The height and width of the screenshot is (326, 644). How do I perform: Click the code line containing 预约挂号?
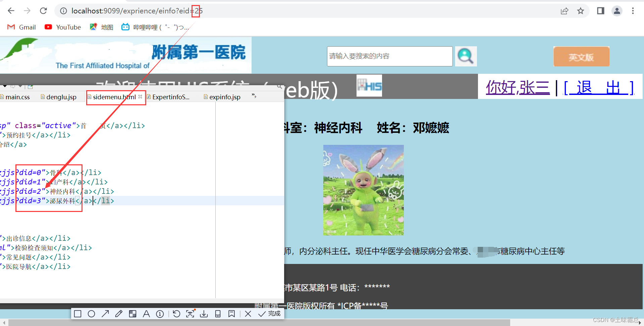pyautogui.click(x=35, y=135)
